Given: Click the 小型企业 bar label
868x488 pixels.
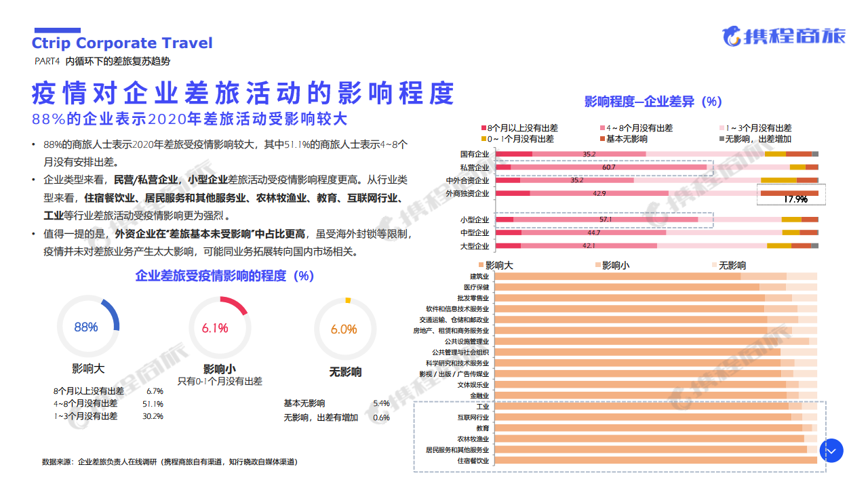Looking at the screenshot, I should [x=475, y=220].
